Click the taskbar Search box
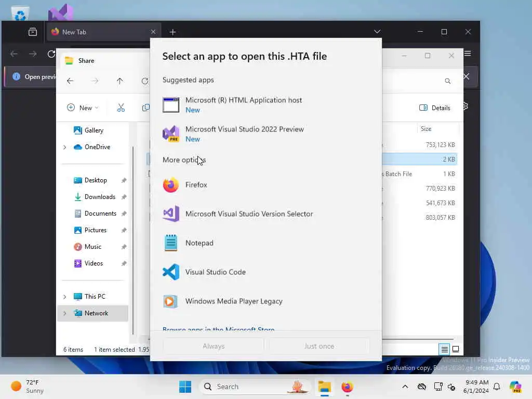This screenshot has width=532, height=399. coord(255,387)
